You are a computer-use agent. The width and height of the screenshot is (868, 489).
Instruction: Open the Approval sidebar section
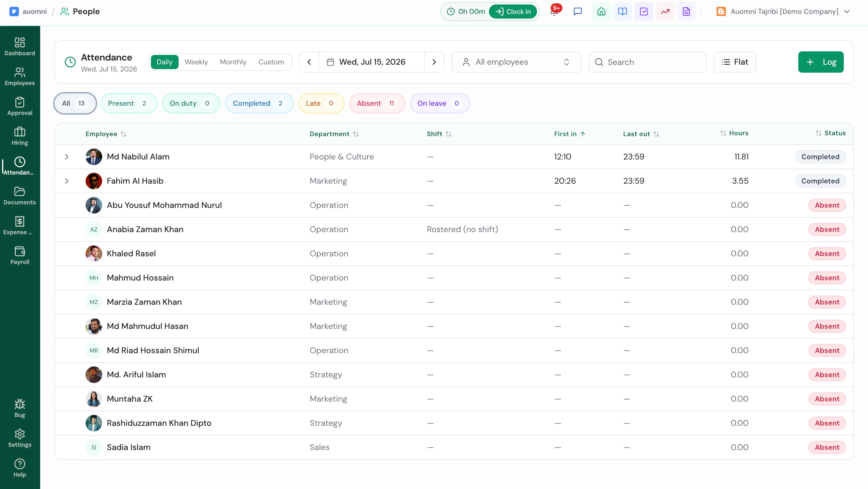pos(19,106)
